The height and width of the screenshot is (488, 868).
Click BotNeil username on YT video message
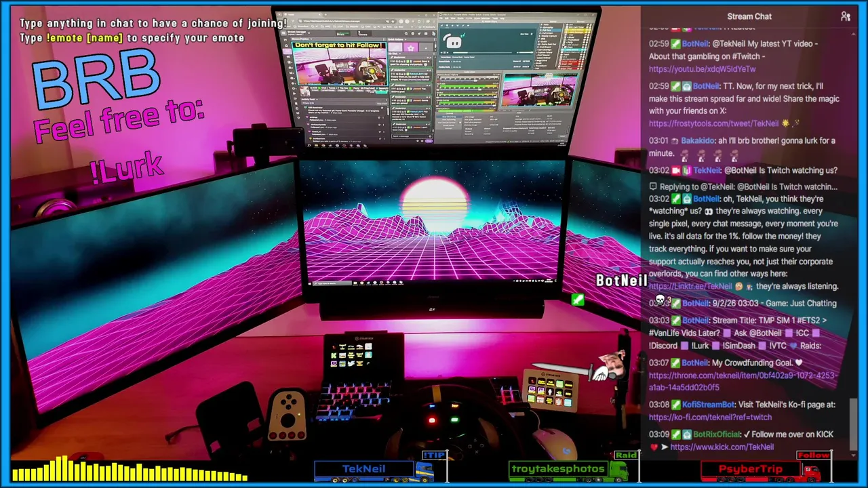pos(695,44)
